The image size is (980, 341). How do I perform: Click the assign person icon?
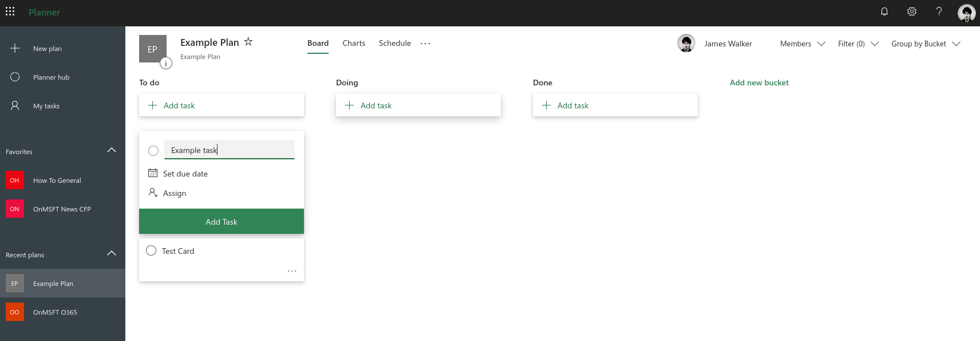click(153, 193)
